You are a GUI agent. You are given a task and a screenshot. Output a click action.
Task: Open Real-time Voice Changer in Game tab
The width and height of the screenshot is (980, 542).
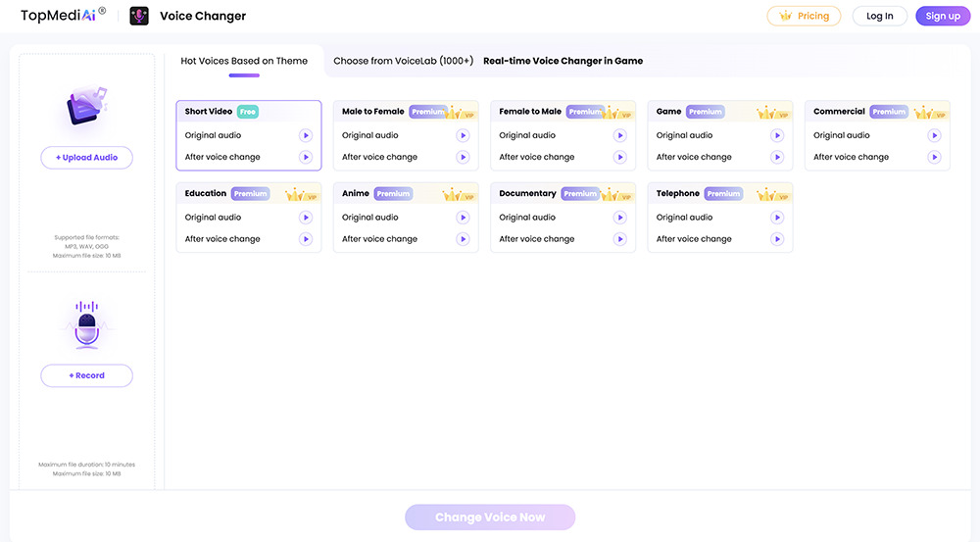pos(563,61)
